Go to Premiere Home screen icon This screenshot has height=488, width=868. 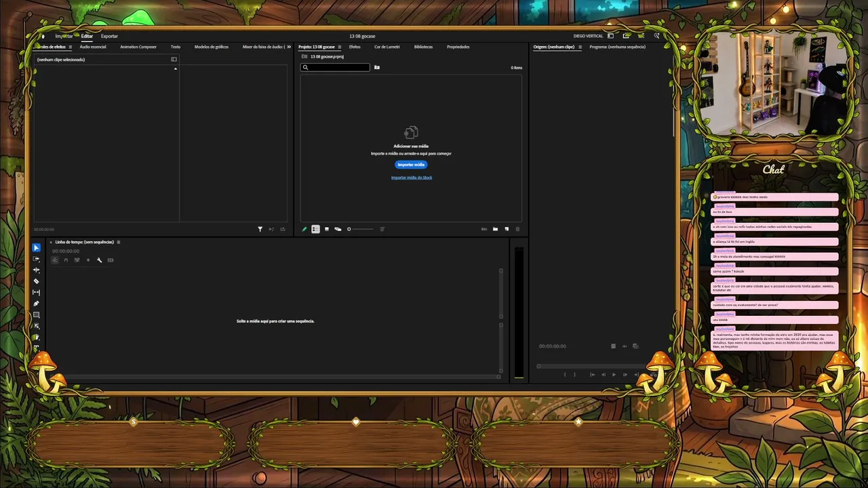tap(43, 36)
